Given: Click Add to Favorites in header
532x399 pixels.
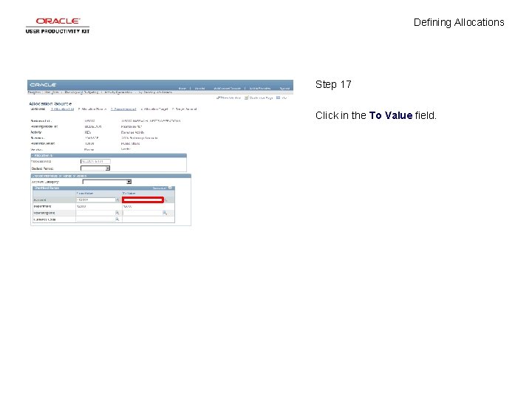Looking at the screenshot, I should (260, 88).
